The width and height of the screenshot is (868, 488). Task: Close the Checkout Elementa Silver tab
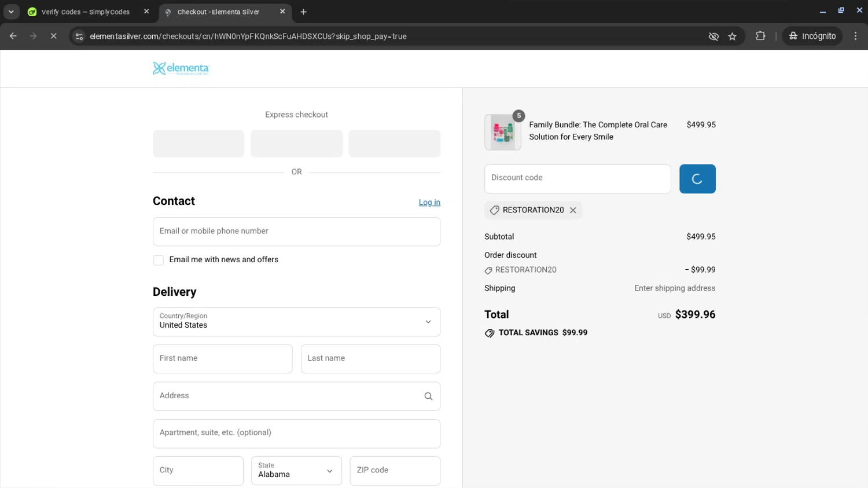(282, 12)
